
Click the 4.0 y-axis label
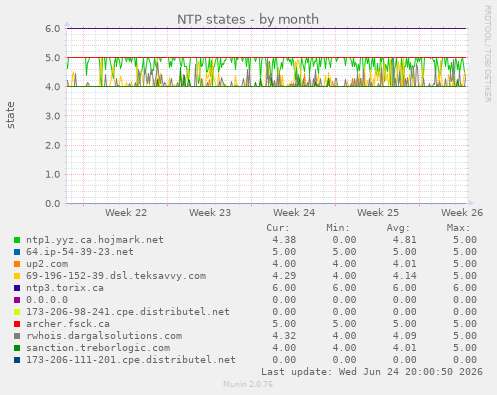pos(53,87)
